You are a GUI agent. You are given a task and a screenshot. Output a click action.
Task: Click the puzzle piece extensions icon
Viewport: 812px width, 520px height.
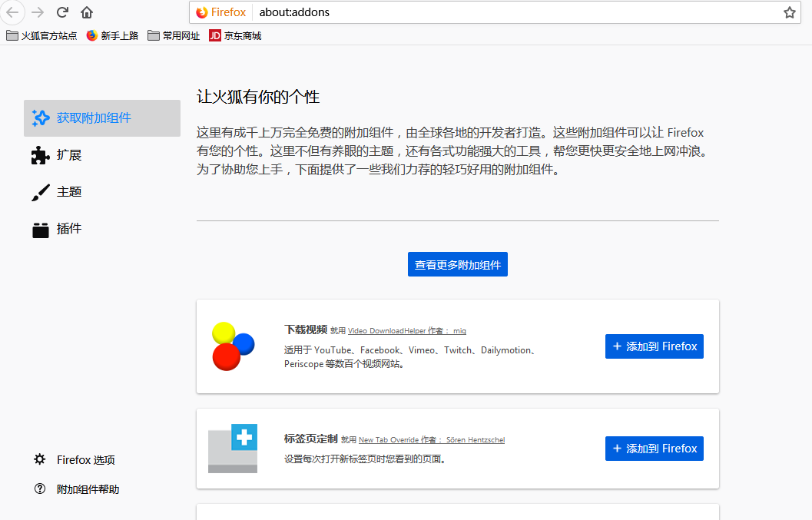tap(41, 155)
